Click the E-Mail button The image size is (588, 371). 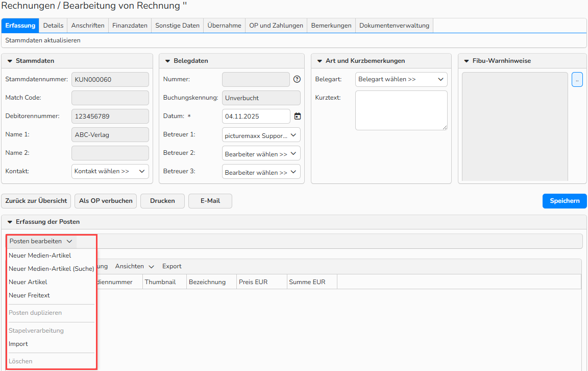tap(210, 201)
